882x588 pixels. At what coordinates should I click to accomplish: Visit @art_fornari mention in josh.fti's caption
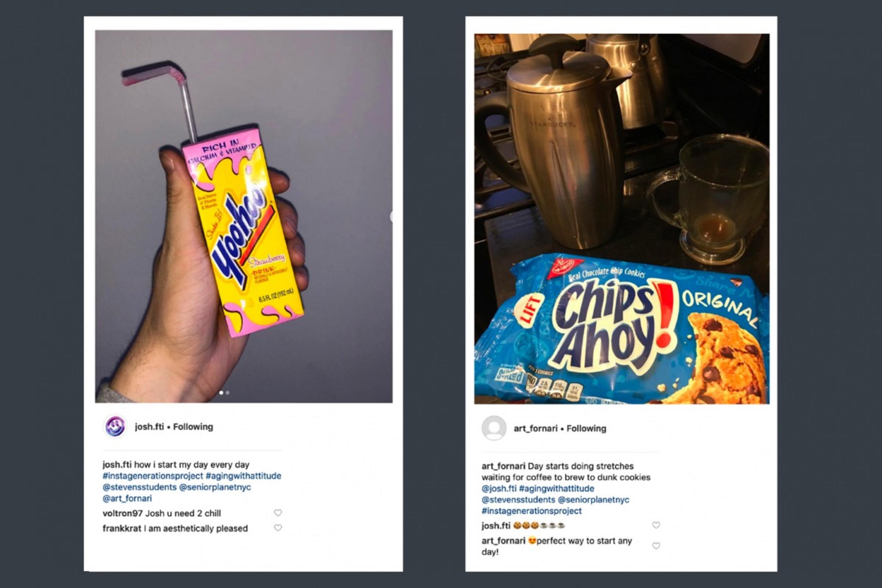[x=127, y=498]
